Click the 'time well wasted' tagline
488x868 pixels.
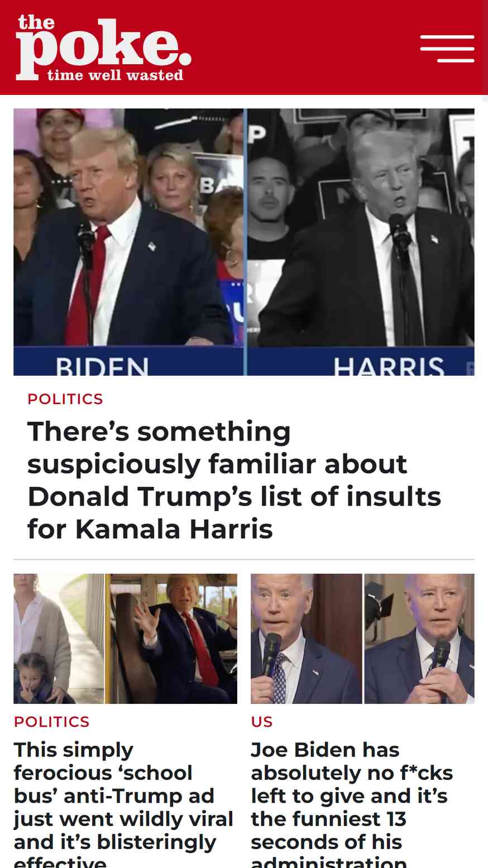(x=116, y=75)
